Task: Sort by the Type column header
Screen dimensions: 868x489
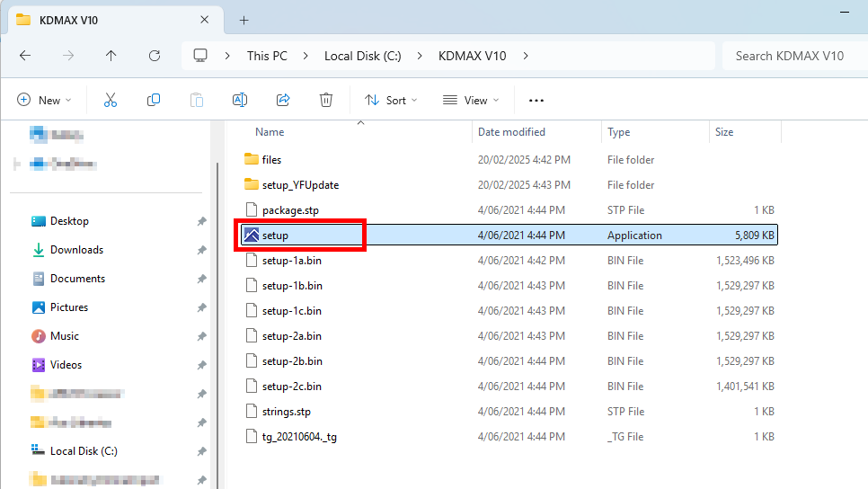Action: [x=618, y=132]
